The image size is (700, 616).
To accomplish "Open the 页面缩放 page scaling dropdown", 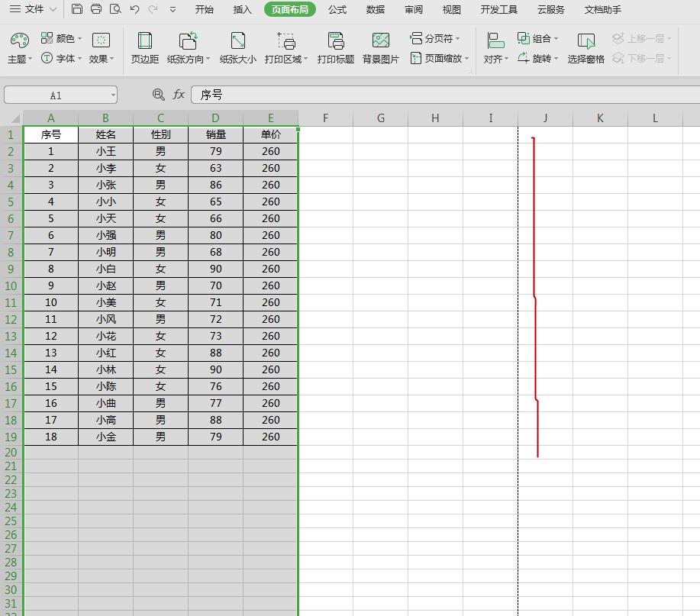I will 439,58.
